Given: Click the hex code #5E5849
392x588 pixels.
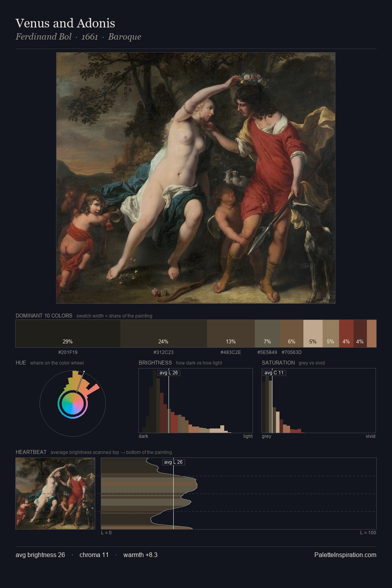Looking at the screenshot, I should [267, 352].
